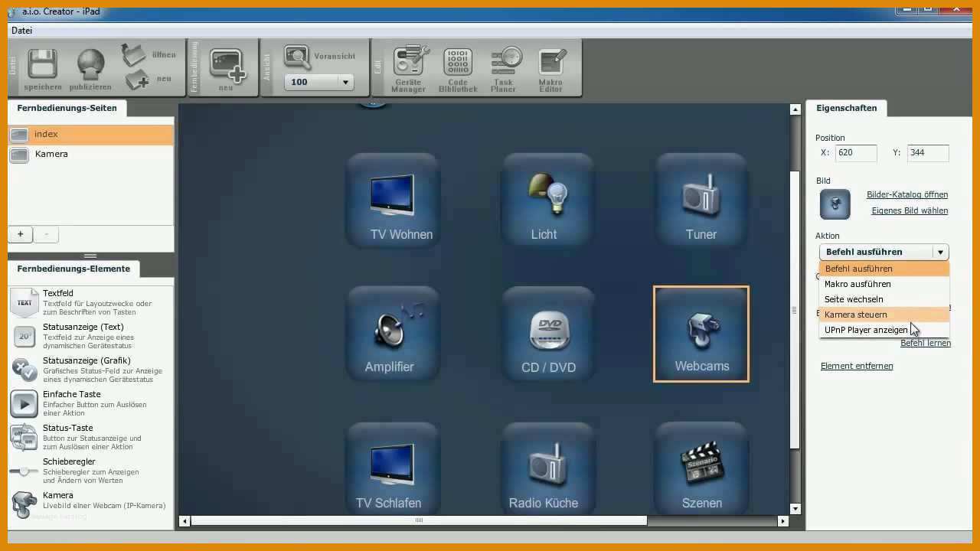
Task: Select the Radio Küche button on canvas
Action: click(x=547, y=468)
